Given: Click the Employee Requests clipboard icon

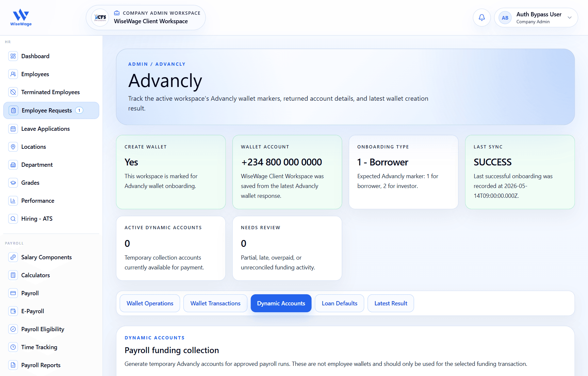Looking at the screenshot, I should (13, 111).
